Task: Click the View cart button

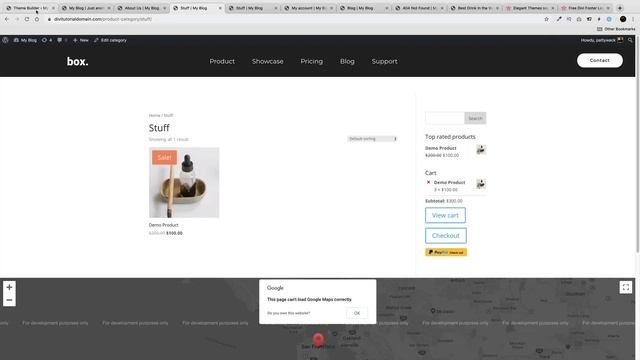Action: (x=445, y=215)
